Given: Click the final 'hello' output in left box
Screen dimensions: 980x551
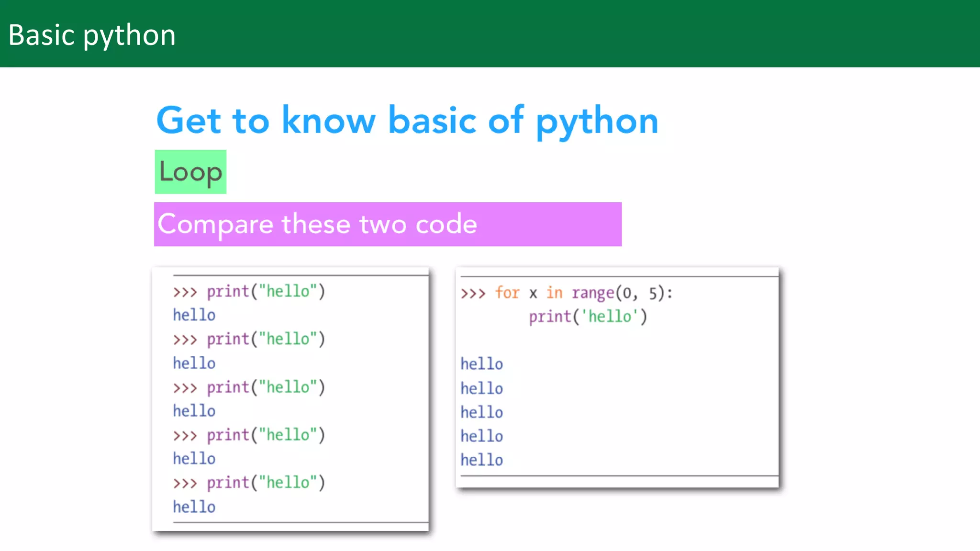Looking at the screenshot, I should pos(194,507).
